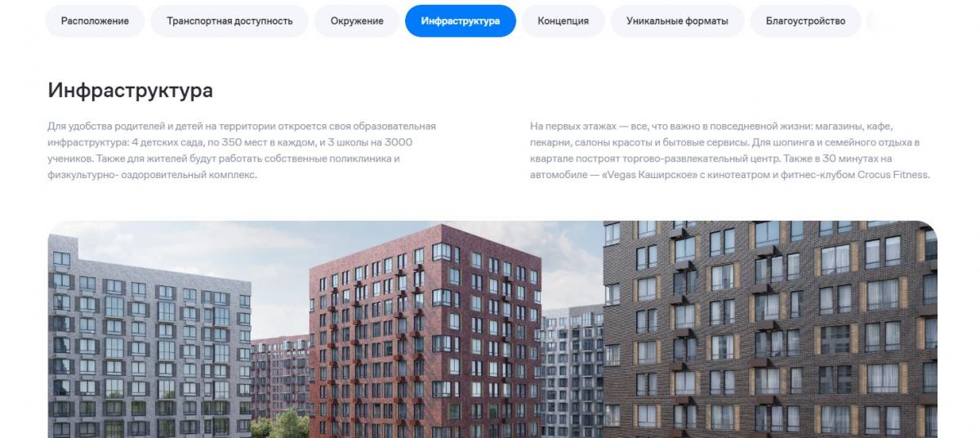Go to the Концепция tab
Image resolution: width=980 pixels, height=438 pixels.
click(563, 20)
